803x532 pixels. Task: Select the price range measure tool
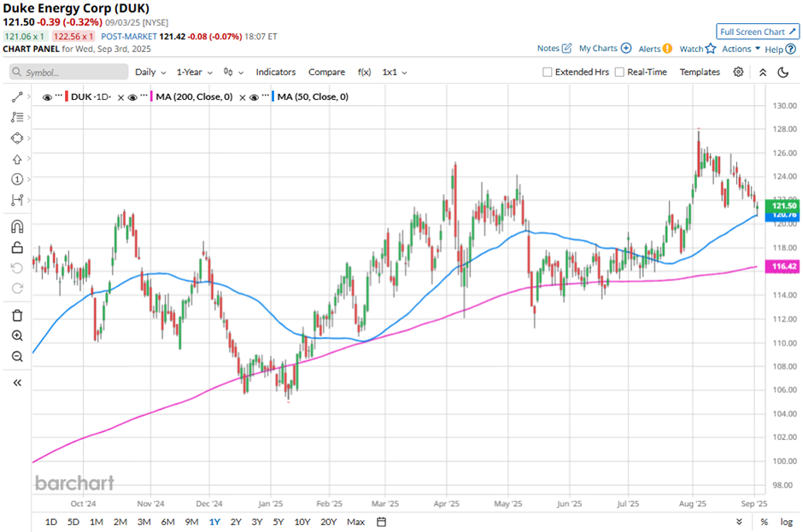17,200
